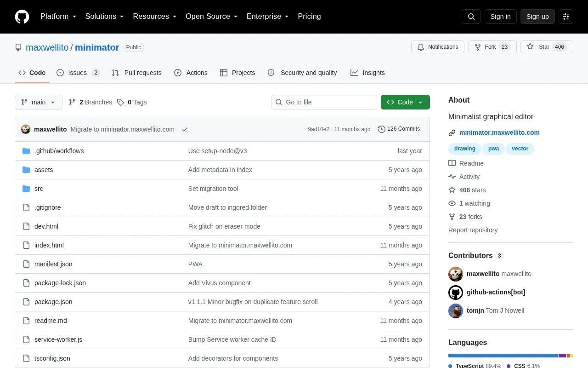Open the package.json file
The height and width of the screenshot is (368, 588).
click(53, 302)
